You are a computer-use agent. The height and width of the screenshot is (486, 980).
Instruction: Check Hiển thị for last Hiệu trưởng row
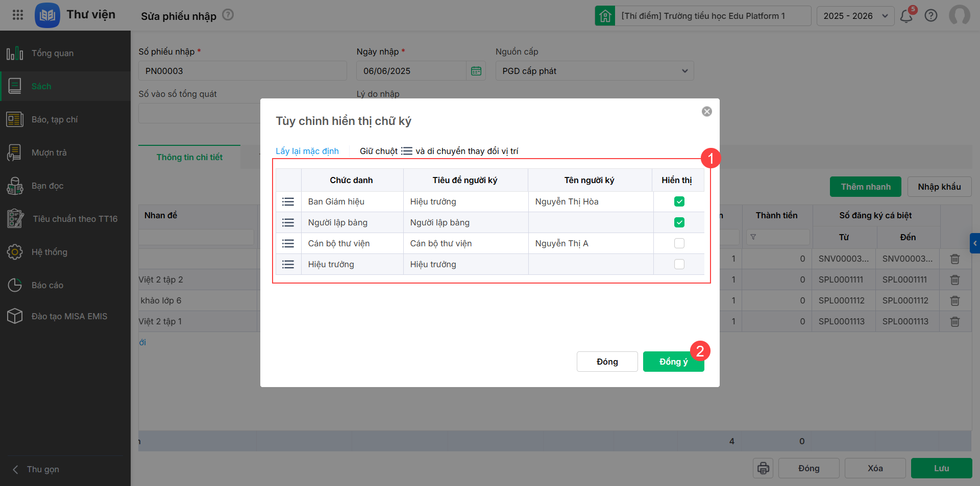click(x=679, y=264)
